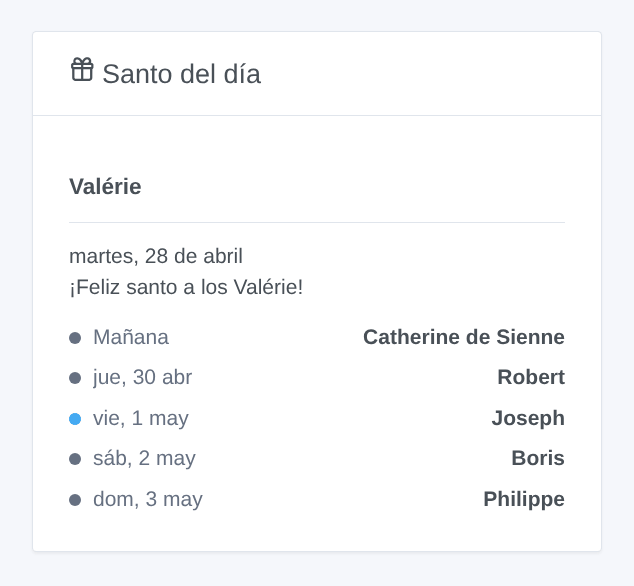Screen dimensions: 634x586
Task: Click the gray dot beside dom, 3 may
Action: point(75,500)
